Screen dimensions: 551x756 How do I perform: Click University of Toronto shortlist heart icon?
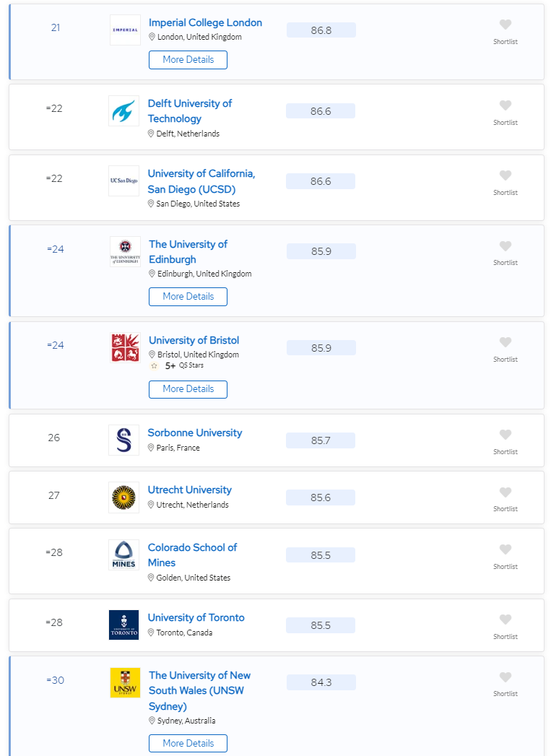click(x=506, y=620)
